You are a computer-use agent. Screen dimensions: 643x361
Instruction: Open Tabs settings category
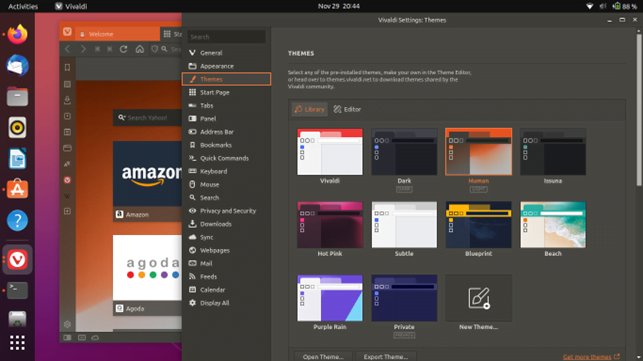coord(226,105)
